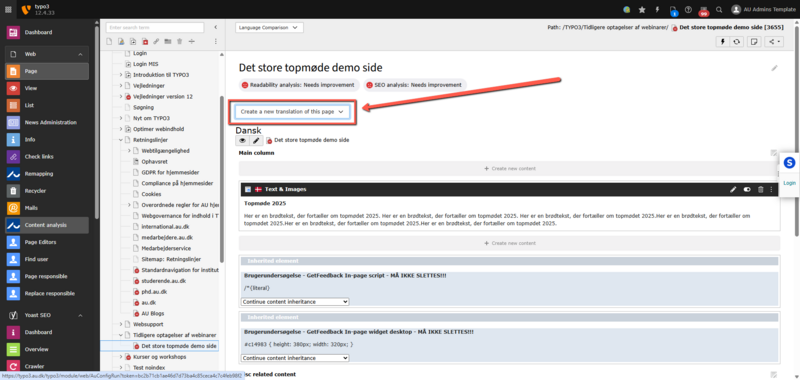Open the application grid menu icon

point(8,9)
